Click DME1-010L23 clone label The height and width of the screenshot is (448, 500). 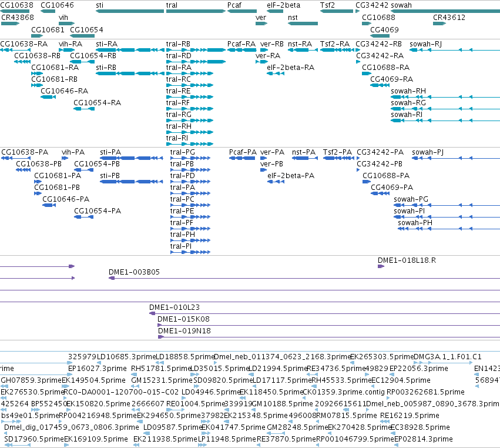coord(174,307)
